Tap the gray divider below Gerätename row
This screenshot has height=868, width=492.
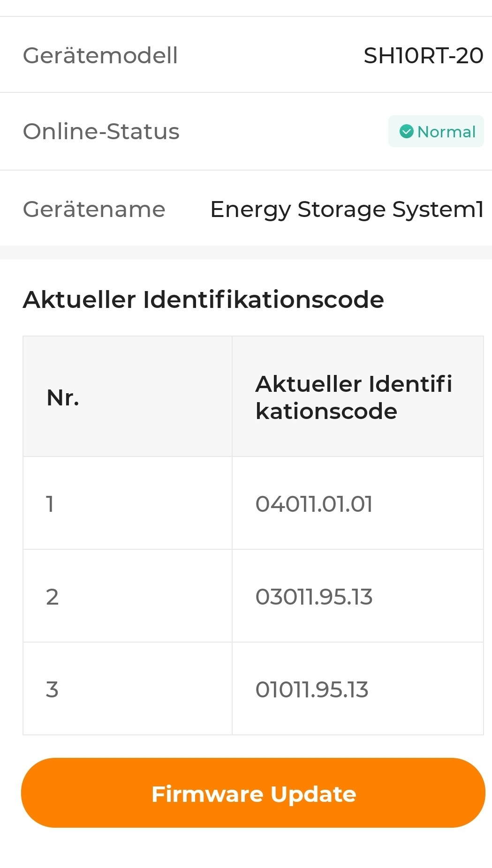click(x=246, y=252)
